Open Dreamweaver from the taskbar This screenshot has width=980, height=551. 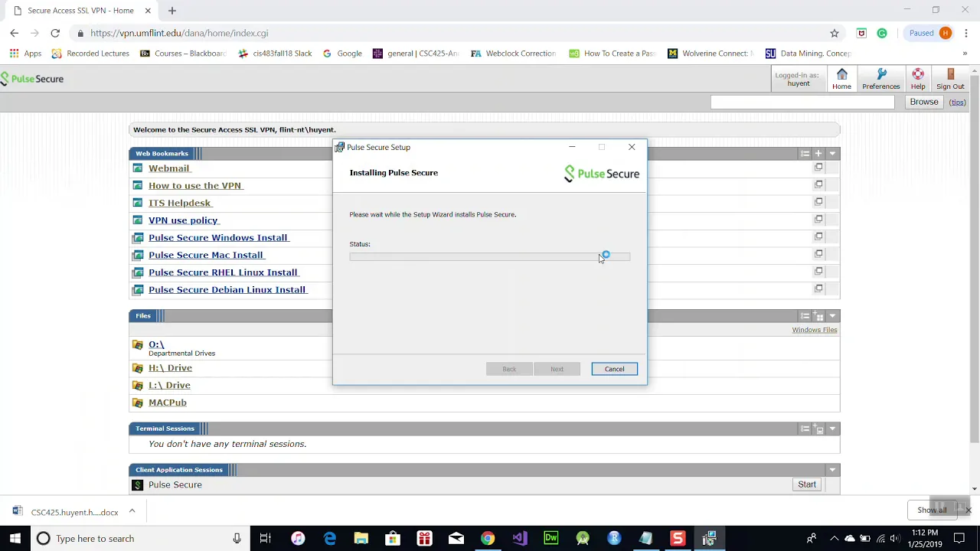[551, 538]
